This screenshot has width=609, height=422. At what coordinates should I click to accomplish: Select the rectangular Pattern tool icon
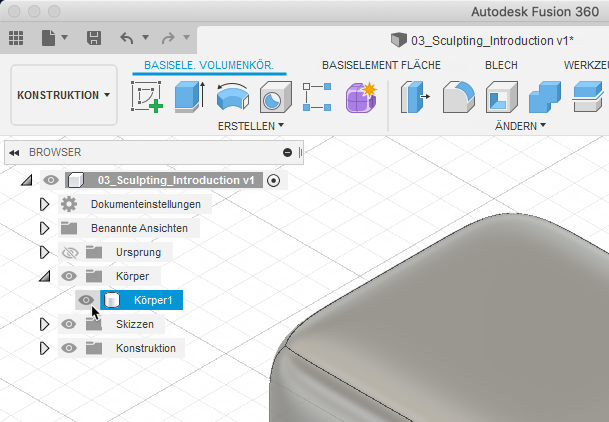(317, 97)
